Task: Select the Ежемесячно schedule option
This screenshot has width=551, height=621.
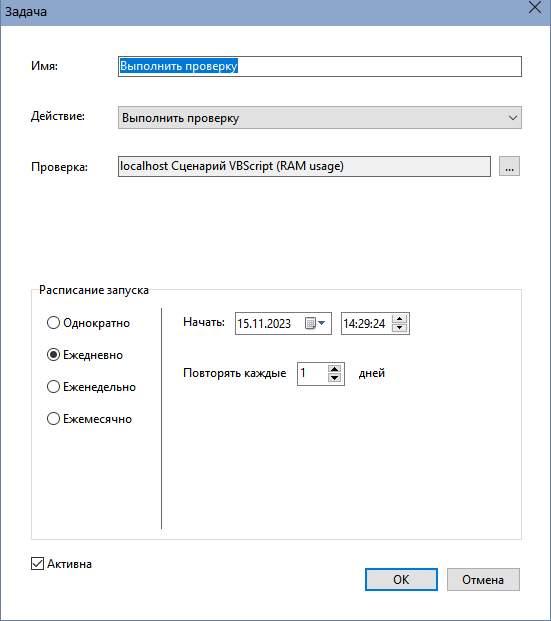Action: coord(90,419)
